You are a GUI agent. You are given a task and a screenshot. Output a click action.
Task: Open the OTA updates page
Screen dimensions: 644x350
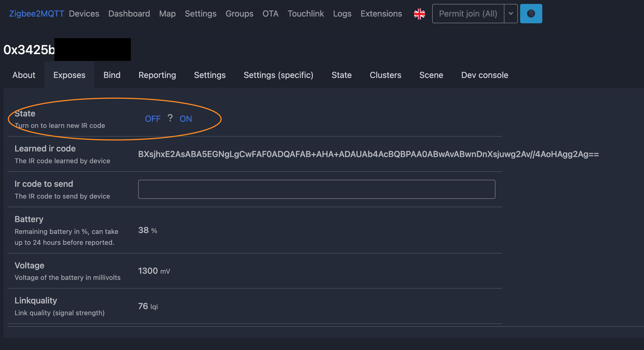(270, 13)
